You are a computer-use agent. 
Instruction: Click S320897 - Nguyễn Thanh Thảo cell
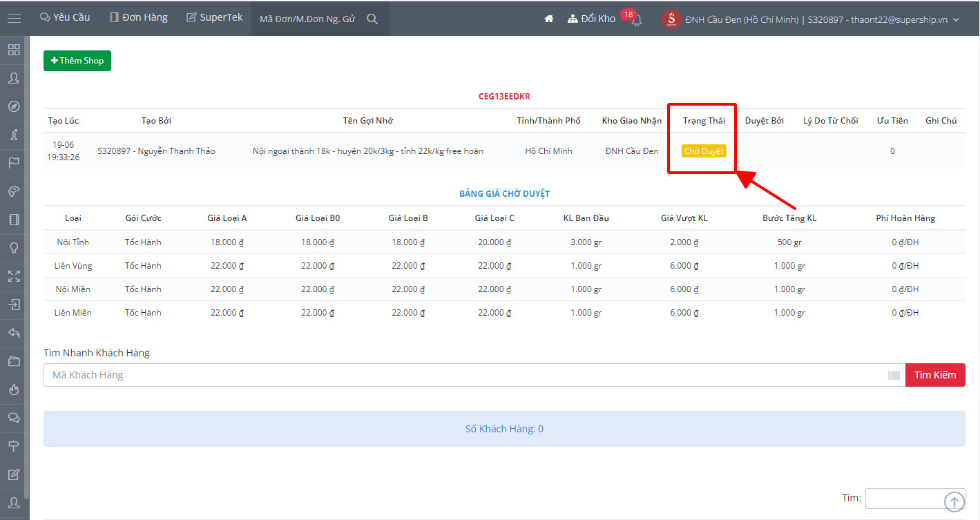[156, 151]
